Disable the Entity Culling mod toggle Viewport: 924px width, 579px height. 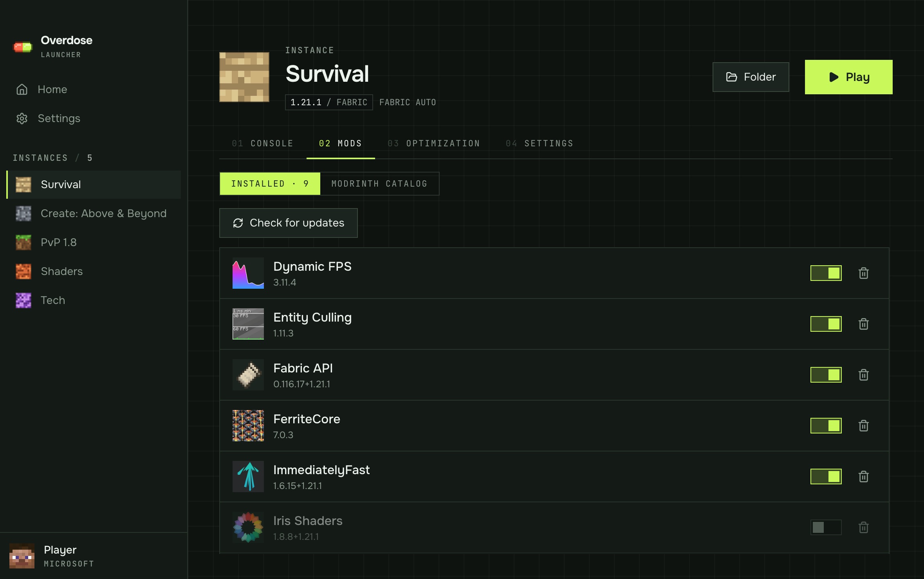(826, 324)
